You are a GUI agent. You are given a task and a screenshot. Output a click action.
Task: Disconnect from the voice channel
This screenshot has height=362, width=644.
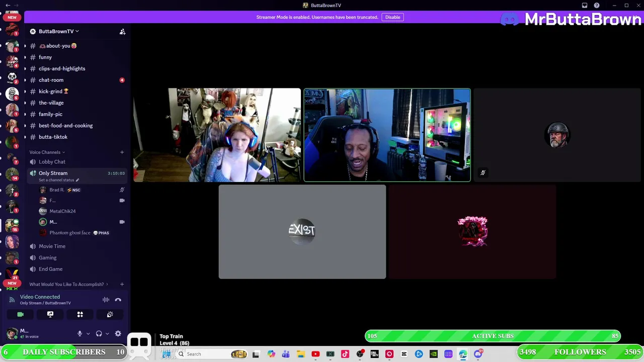118,300
